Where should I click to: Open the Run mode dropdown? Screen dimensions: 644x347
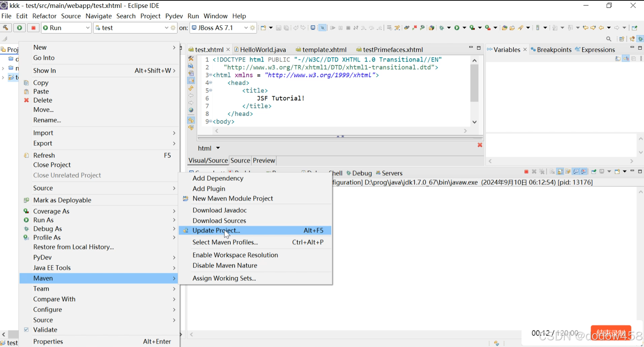pos(88,28)
